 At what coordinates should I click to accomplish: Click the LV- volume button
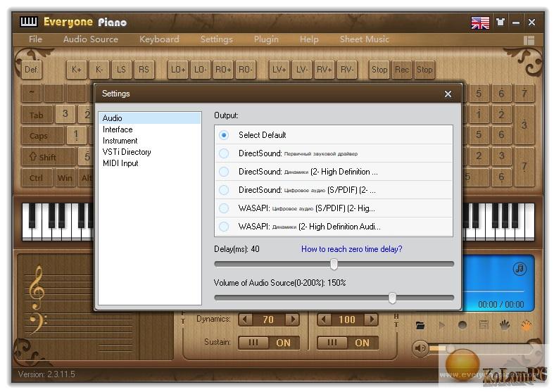point(301,70)
